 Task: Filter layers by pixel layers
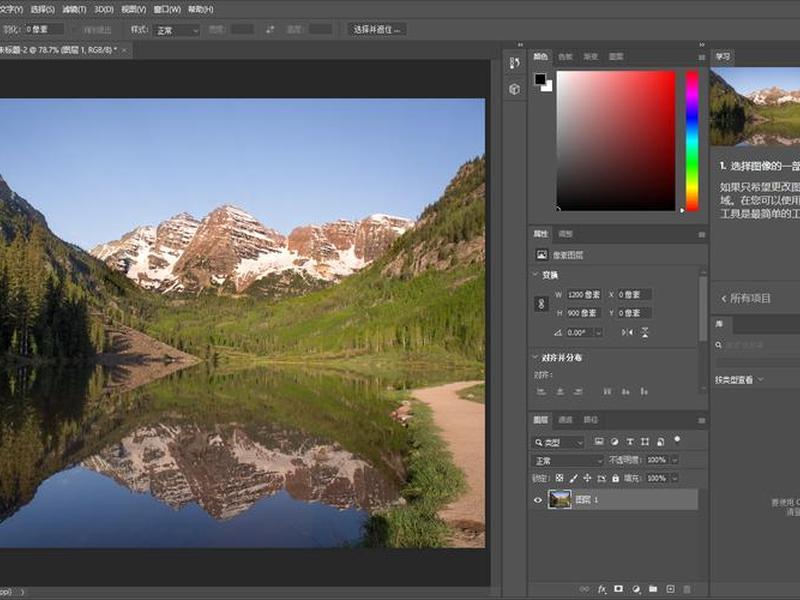599,441
